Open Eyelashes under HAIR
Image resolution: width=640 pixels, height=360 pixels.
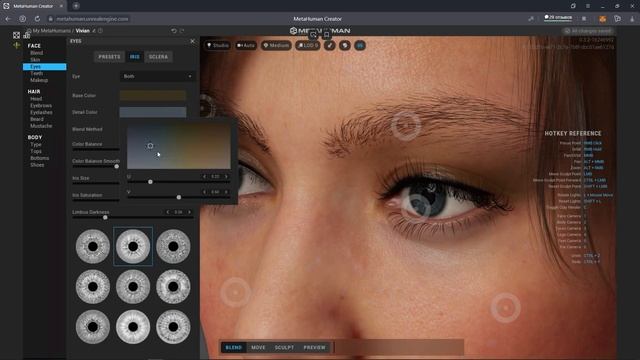tap(41, 112)
